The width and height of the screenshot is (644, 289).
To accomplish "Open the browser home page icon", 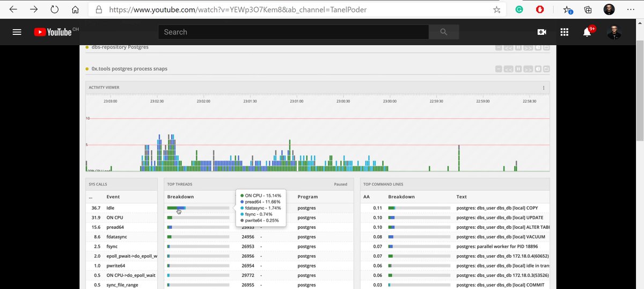I will click(75, 10).
